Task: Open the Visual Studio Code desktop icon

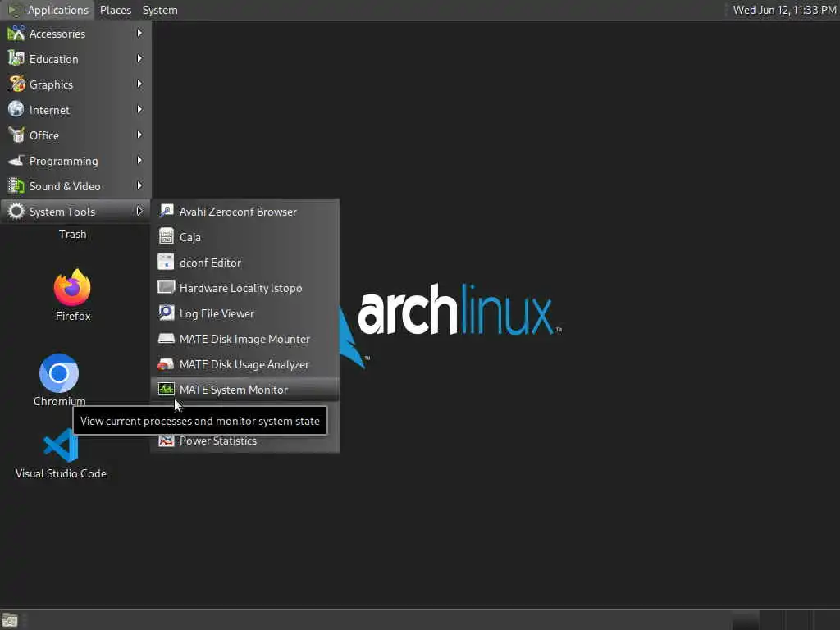Action: (x=61, y=445)
